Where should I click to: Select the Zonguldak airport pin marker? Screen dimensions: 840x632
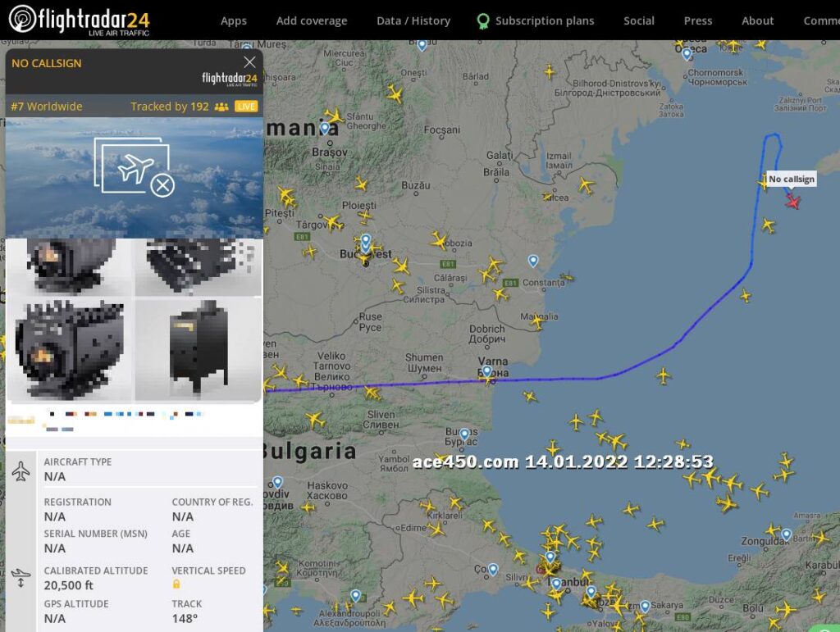(x=786, y=534)
